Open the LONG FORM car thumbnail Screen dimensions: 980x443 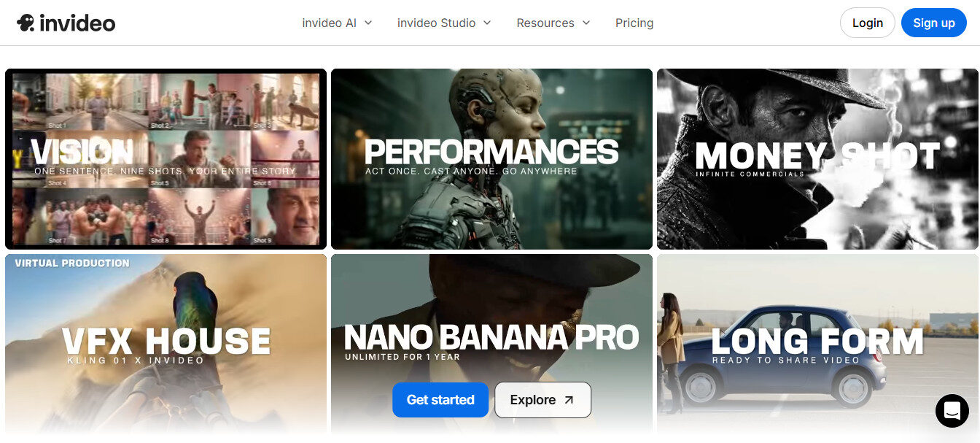(817, 344)
